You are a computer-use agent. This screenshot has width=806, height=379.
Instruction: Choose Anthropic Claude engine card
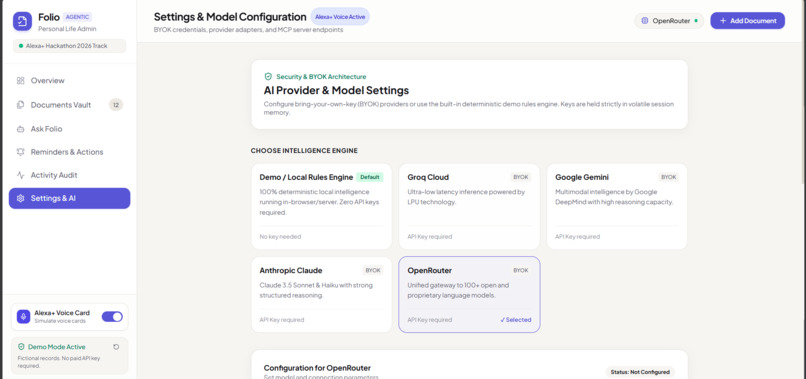tap(321, 295)
